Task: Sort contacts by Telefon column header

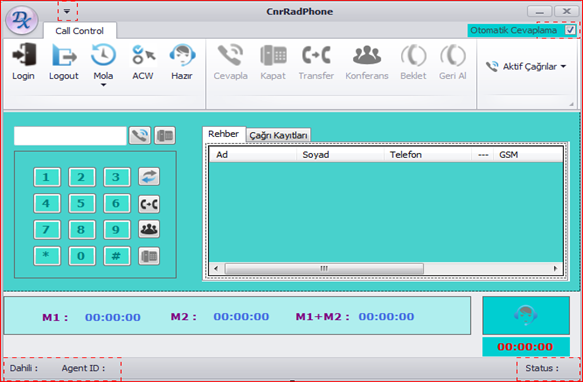Action: (x=428, y=155)
